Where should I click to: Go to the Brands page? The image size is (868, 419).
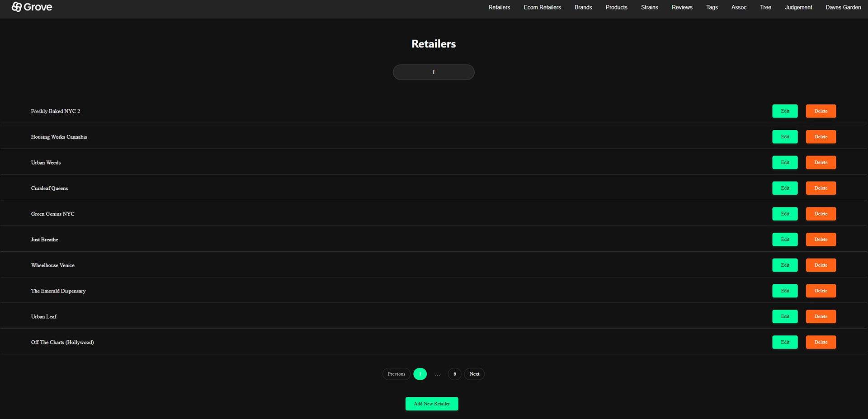[583, 7]
